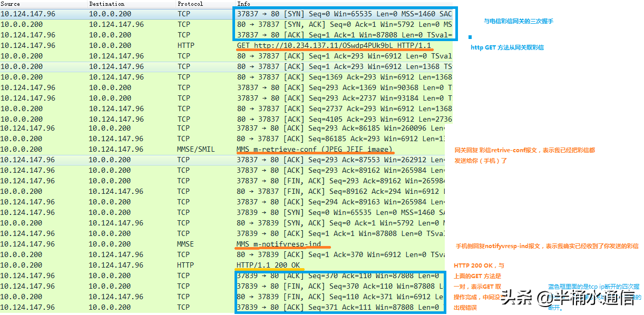This screenshot has width=644, height=315.
Task: Select the 37839 → 80 [SYN] Seq=0 packet info
Action: pos(341,212)
